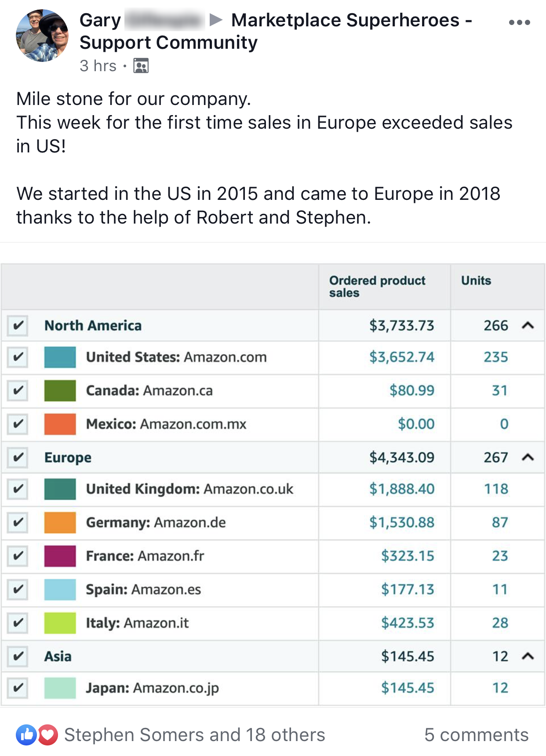Sort by Ordered product sales column header
Viewport: 546px width, 756px height.
pos(377,286)
